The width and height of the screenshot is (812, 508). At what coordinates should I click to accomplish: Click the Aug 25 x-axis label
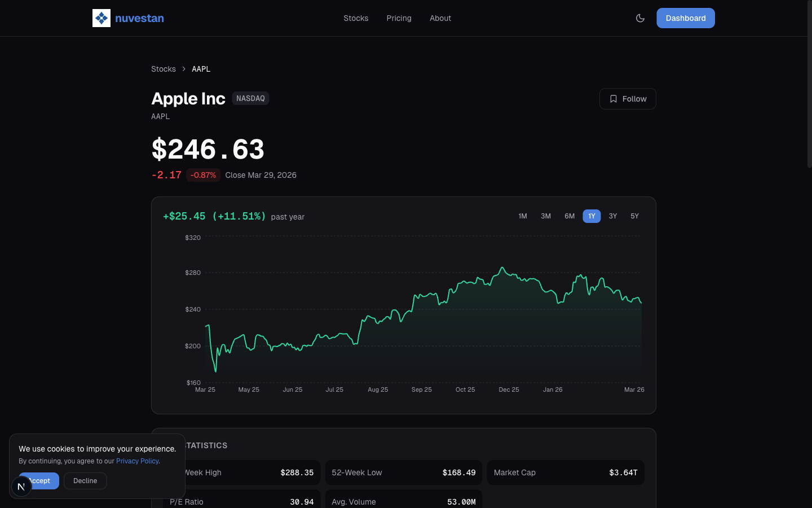coord(378,389)
